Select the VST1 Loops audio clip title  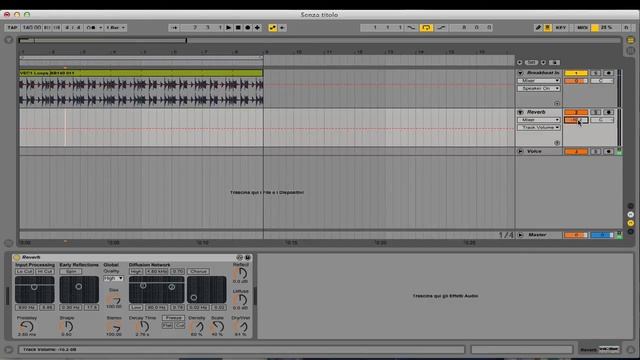(141, 73)
